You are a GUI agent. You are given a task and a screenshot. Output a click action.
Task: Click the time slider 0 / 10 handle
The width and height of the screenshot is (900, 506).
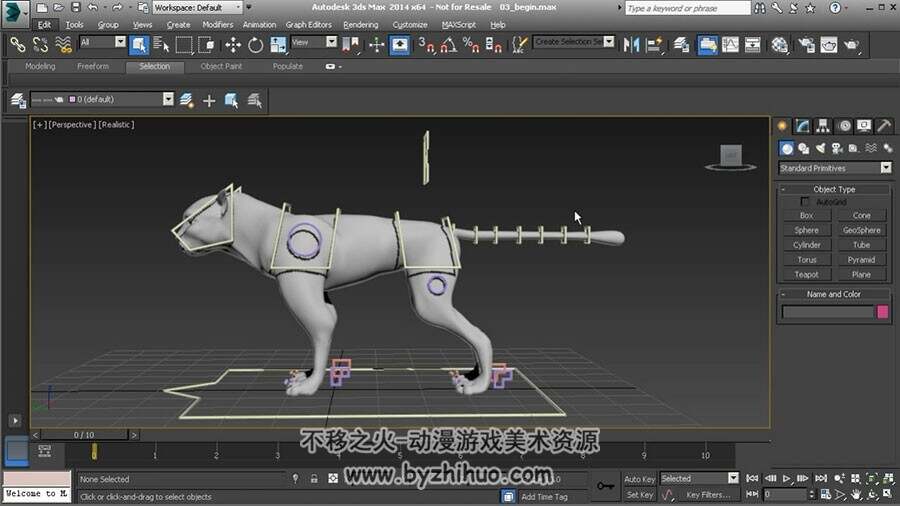click(84, 435)
